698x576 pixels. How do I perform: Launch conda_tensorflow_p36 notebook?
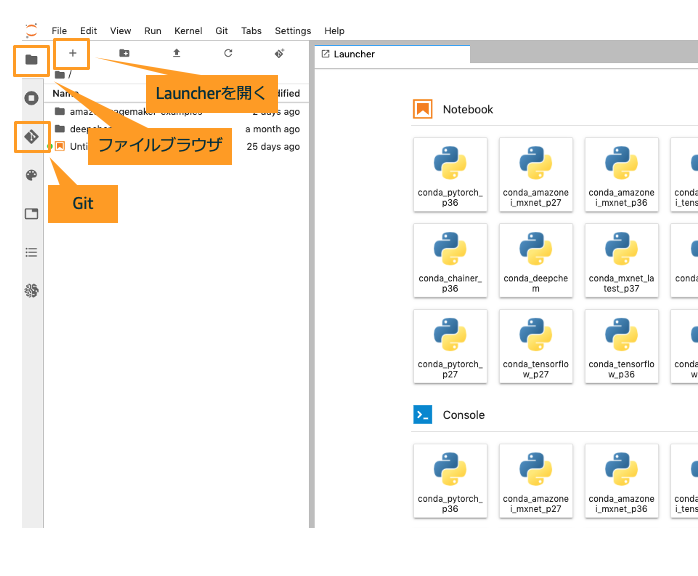pyautogui.click(x=621, y=346)
